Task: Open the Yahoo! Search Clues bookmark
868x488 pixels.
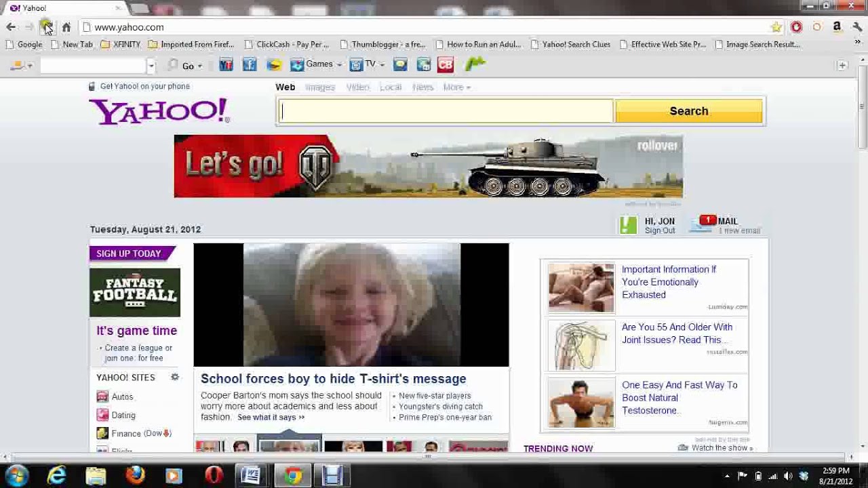Action: (x=570, y=45)
